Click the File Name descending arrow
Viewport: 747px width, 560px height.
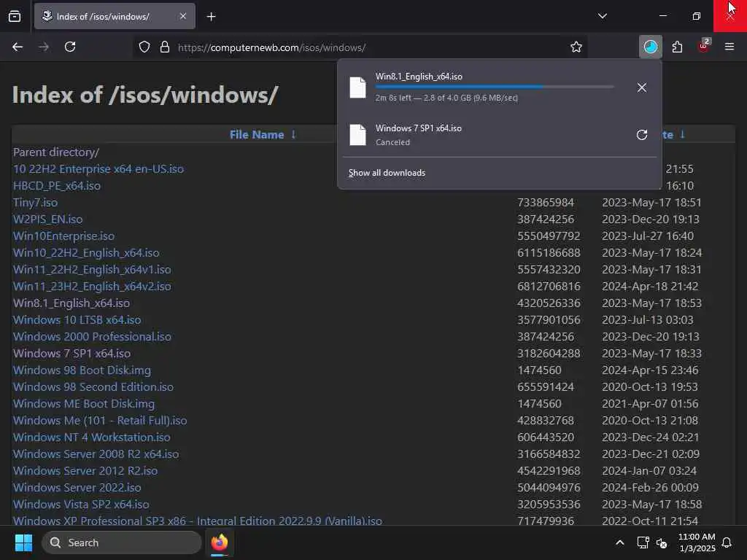[x=293, y=134]
